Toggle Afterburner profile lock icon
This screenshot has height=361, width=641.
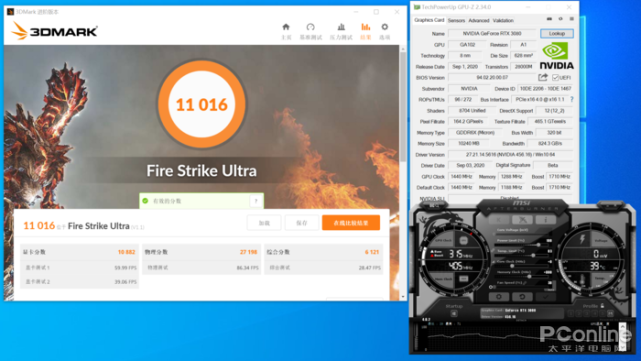[602, 306]
